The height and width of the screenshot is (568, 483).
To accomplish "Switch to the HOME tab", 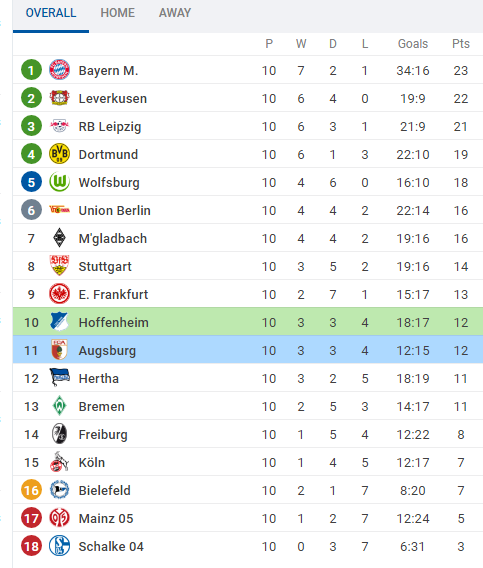I will click(x=117, y=13).
